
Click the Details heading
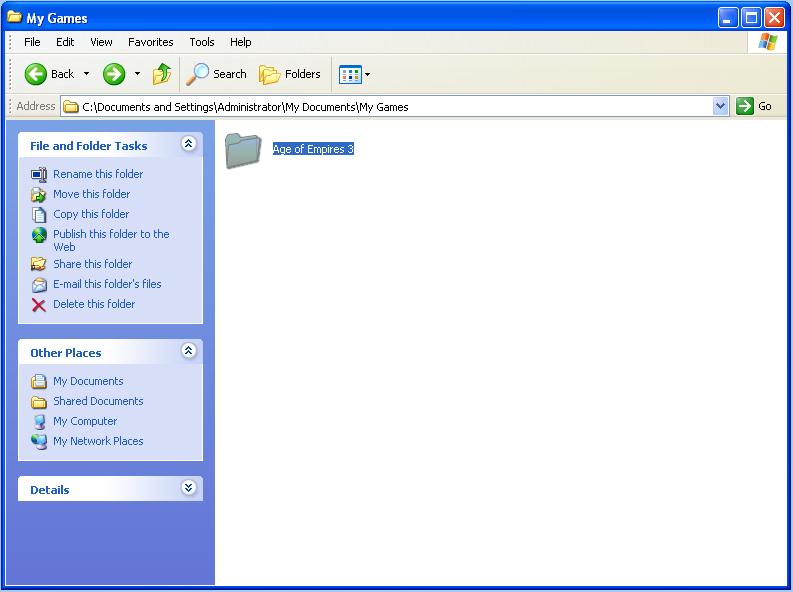50,490
